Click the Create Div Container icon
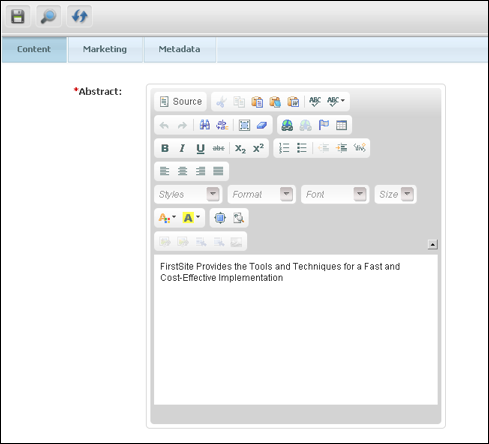This screenshot has height=444, width=489. click(360, 148)
